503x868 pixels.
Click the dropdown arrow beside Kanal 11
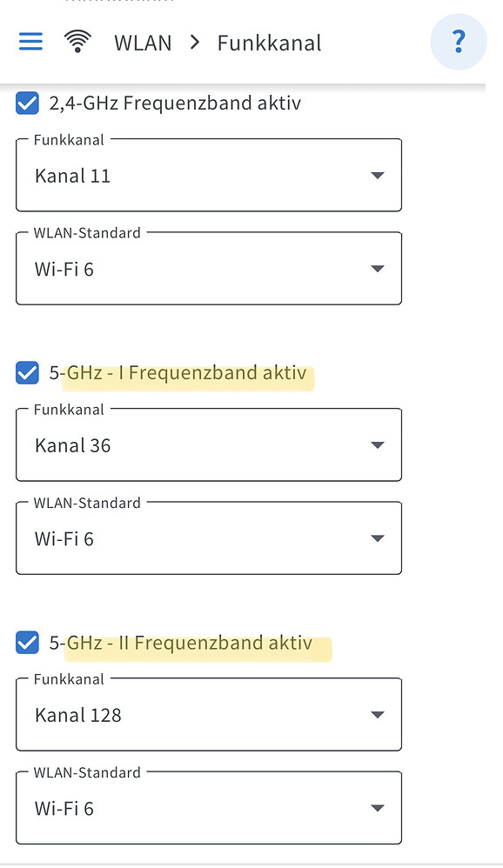click(378, 175)
